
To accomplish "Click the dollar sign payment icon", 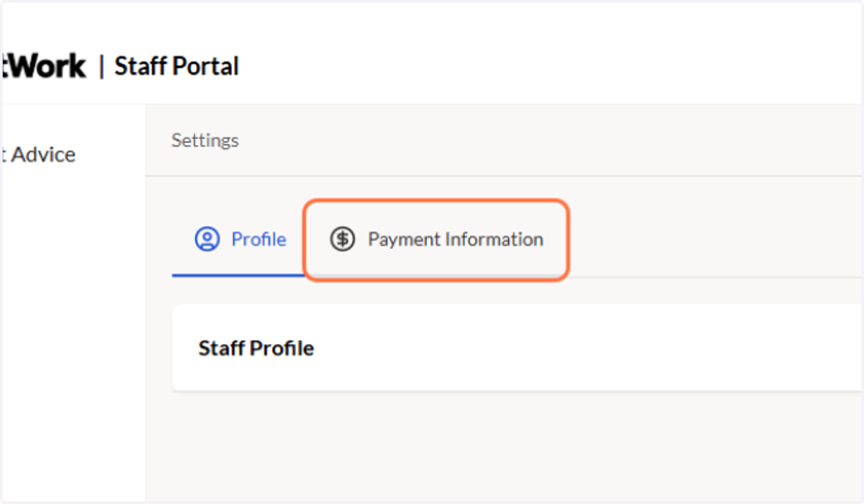I will tap(343, 239).
